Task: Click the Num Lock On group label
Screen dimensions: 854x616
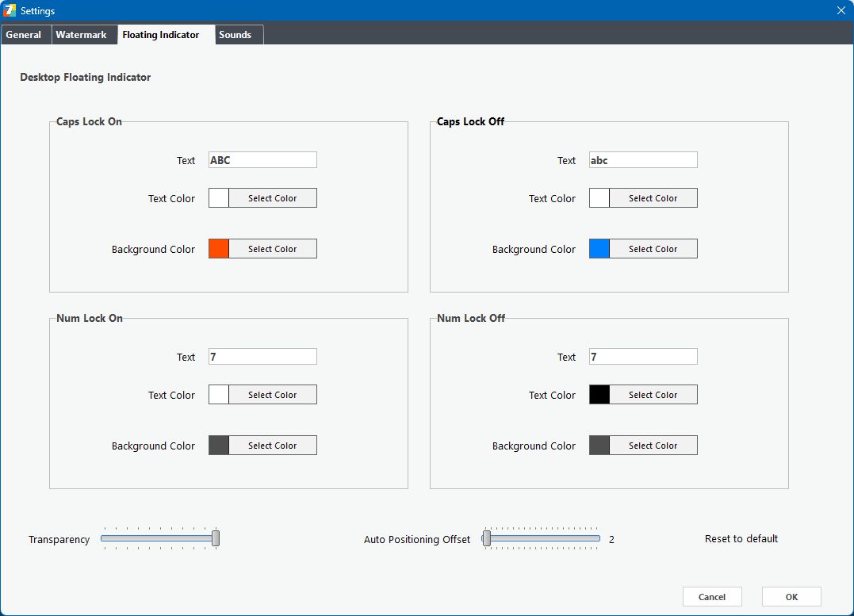Action: pos(90,318)
